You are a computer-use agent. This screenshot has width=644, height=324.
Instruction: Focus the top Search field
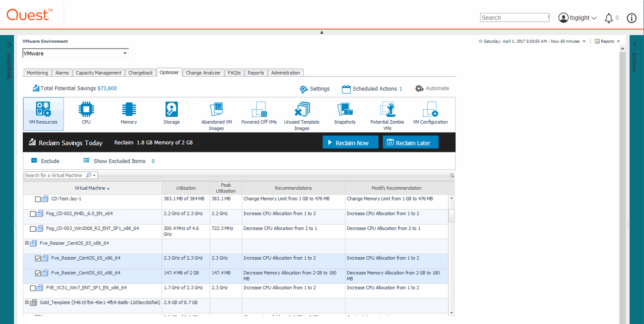(x=515, y=18)
